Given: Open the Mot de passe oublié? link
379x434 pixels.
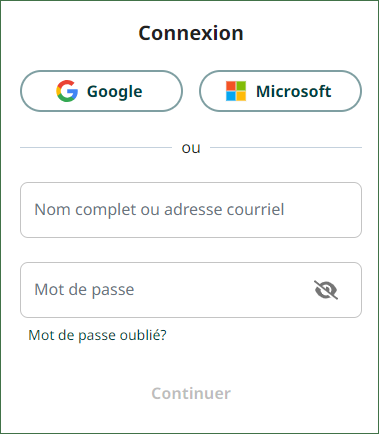Looking at the screenshot, I should click(97, 335).
